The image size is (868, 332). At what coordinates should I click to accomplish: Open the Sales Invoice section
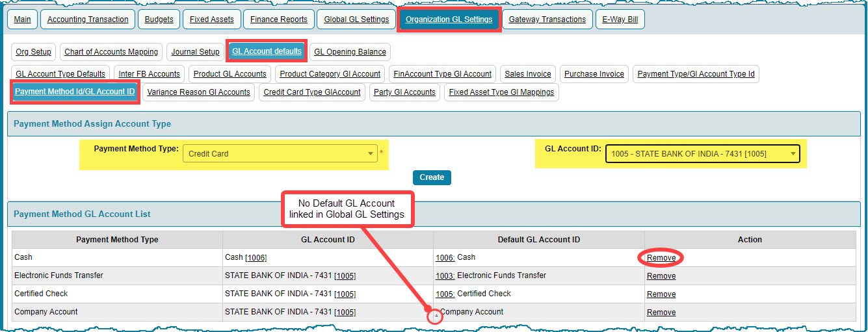click(x=528, y=74)
